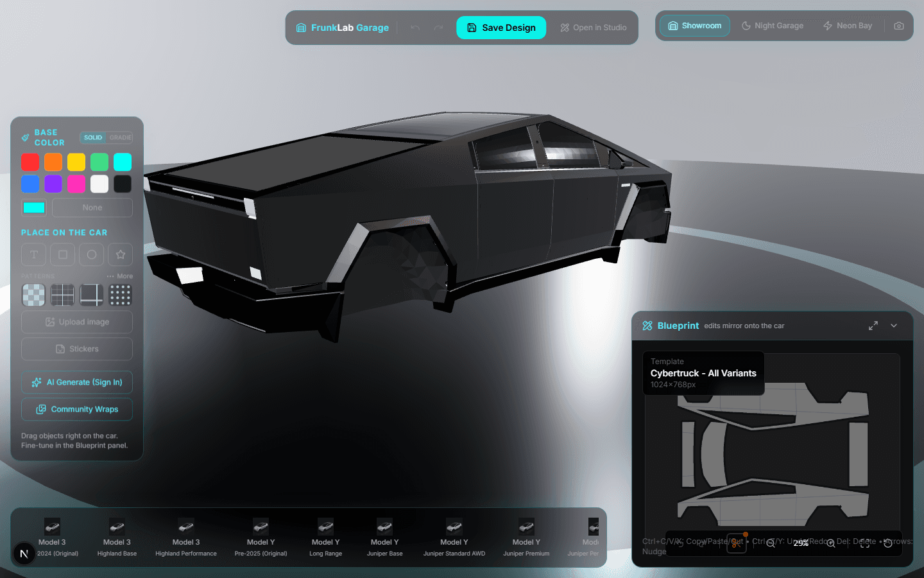Add a text object to the car
The width and height of the screenshot is (924, 578).
tap(34, 254)
